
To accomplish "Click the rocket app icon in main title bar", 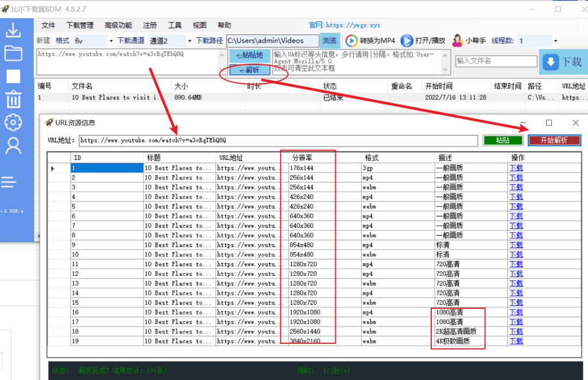I will click(5, 9).
